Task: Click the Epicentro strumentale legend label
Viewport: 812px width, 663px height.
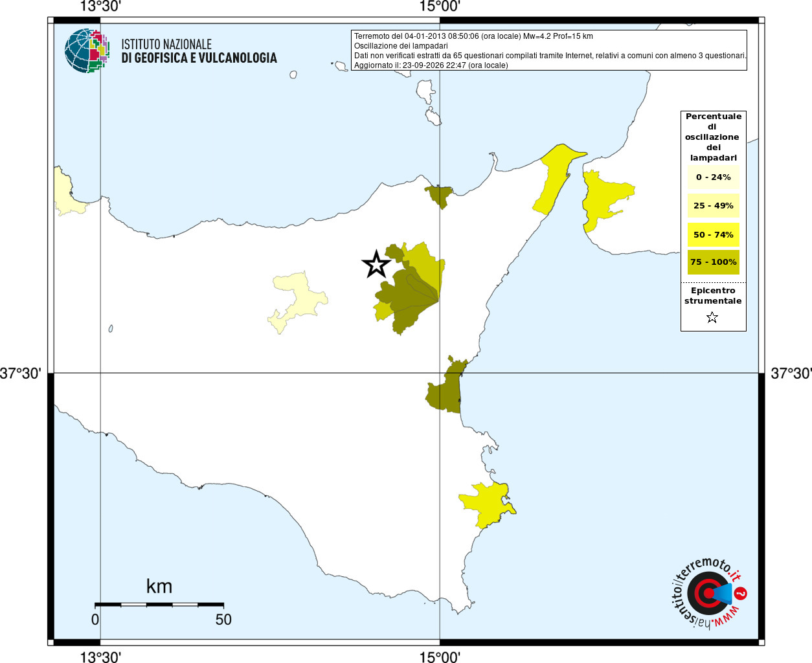Action: coord(713,296)
